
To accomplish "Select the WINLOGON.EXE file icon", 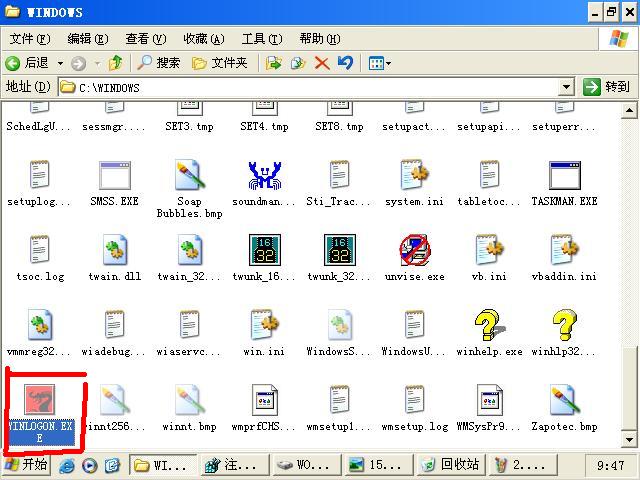I will pyautogui.click(x=39, y=400).
